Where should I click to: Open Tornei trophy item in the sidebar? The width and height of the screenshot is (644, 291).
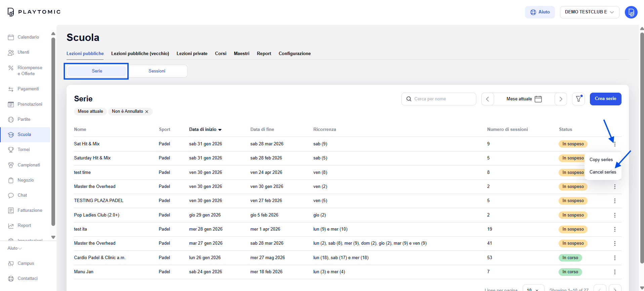(x=24, y=150)
